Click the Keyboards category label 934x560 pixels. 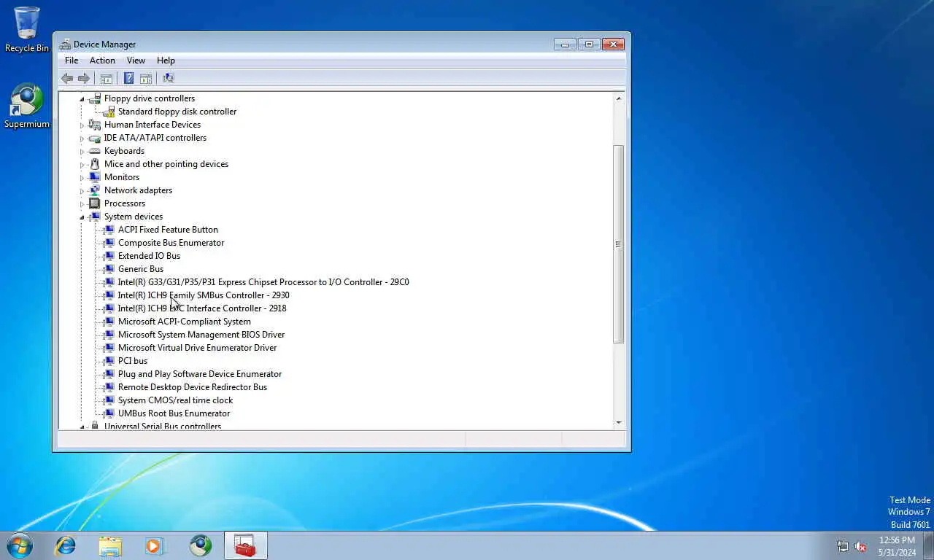(x=124, y=151)
